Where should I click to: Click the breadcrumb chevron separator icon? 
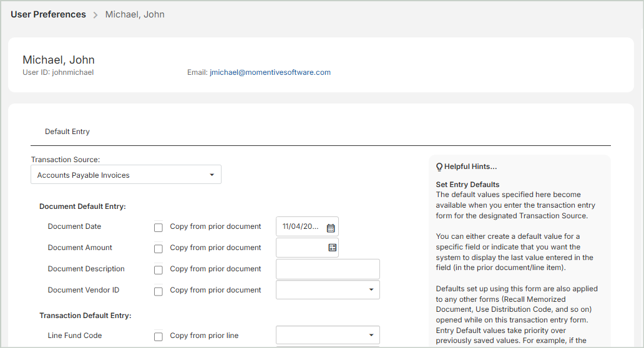click(x=95, y=15)
